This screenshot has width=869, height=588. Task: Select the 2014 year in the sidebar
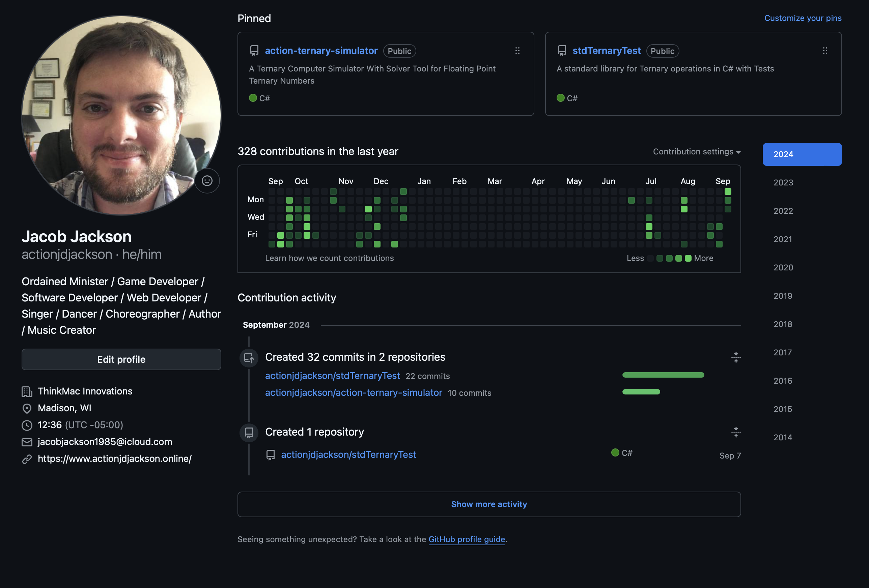tap(783, 437)
